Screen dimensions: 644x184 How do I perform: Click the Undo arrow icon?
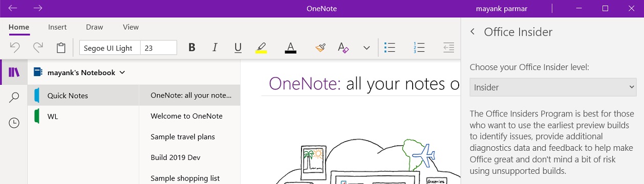[15, 48]
